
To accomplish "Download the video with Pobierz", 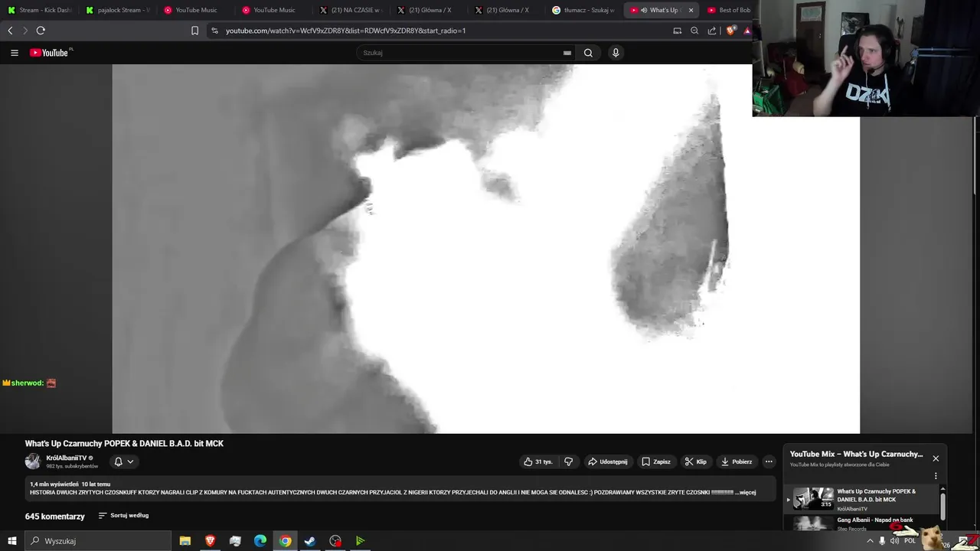I will pyautogui.click(x=737, y=461).
